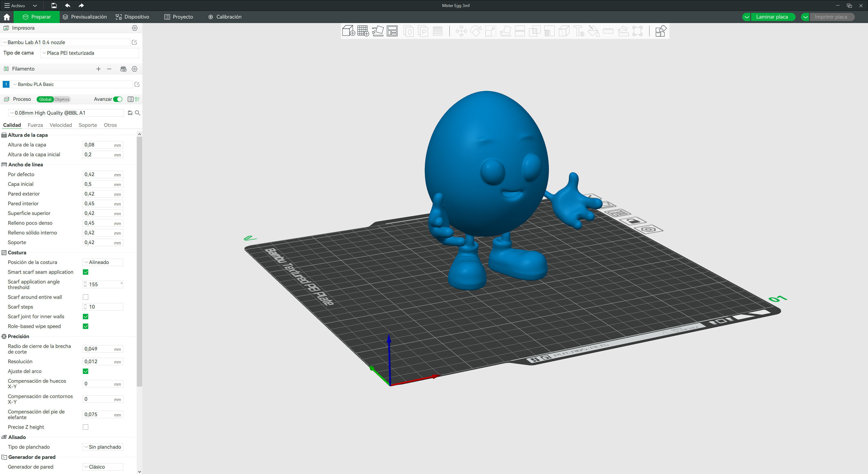The image size is (868, 474).
Task: Switch to the Soporte settings tab
Action: click(x=88, y=125)
